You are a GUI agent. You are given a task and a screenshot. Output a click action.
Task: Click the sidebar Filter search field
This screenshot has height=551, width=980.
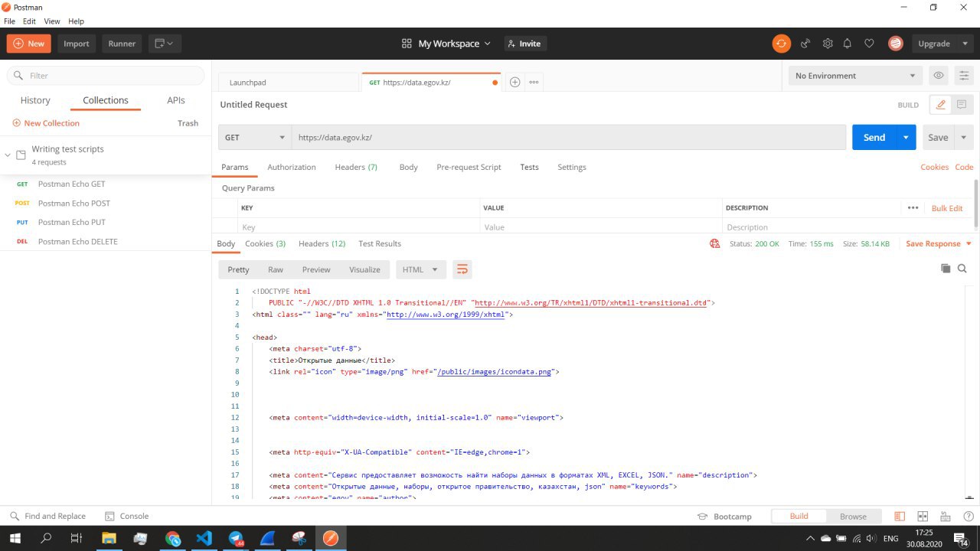pos(106,76)
